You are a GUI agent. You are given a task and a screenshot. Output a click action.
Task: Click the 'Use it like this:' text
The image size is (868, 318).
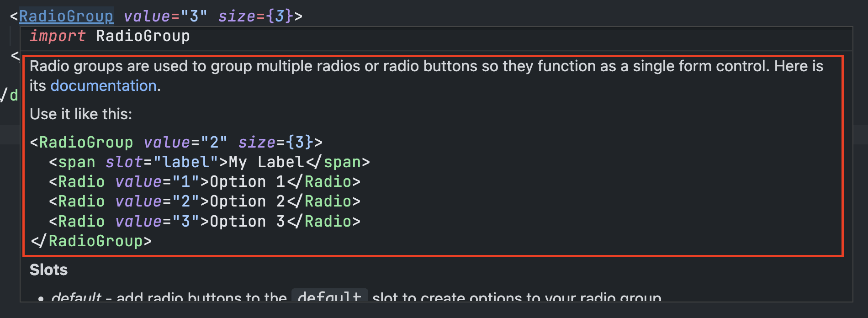click(x=80, y=114)
